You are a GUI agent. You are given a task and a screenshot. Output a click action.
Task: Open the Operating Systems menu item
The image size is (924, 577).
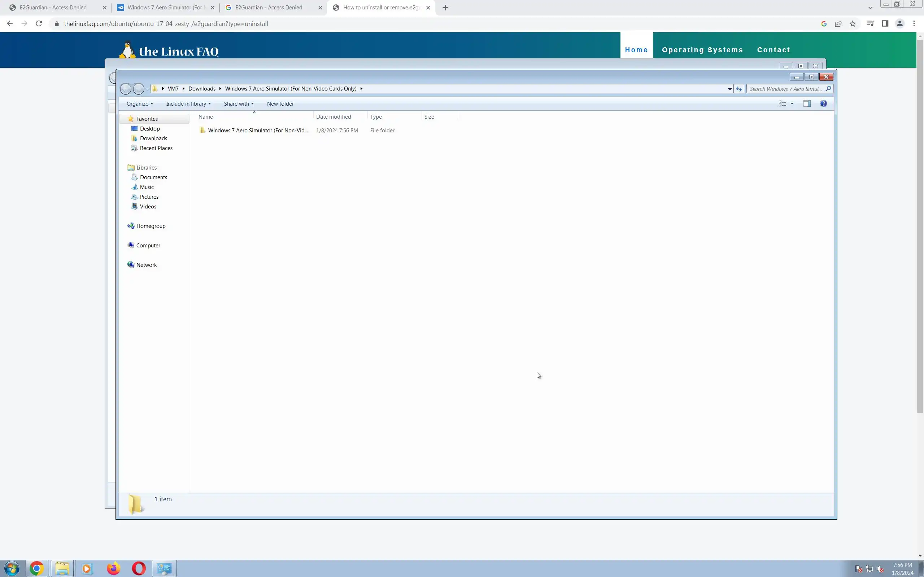click(702, 50)
